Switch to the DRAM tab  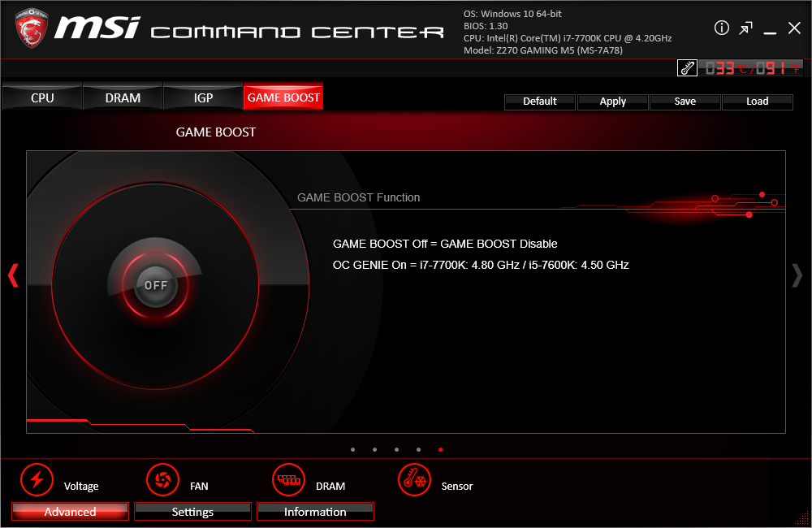coord(123,97)
